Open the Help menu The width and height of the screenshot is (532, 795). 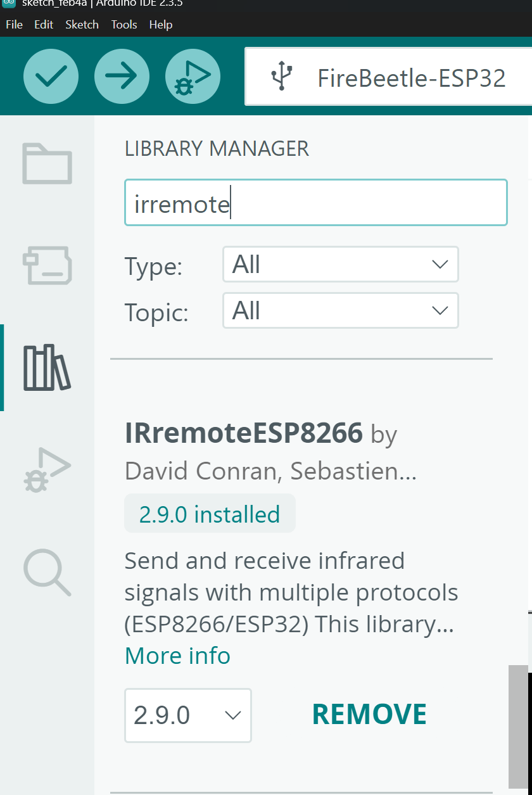pos(161,25)
